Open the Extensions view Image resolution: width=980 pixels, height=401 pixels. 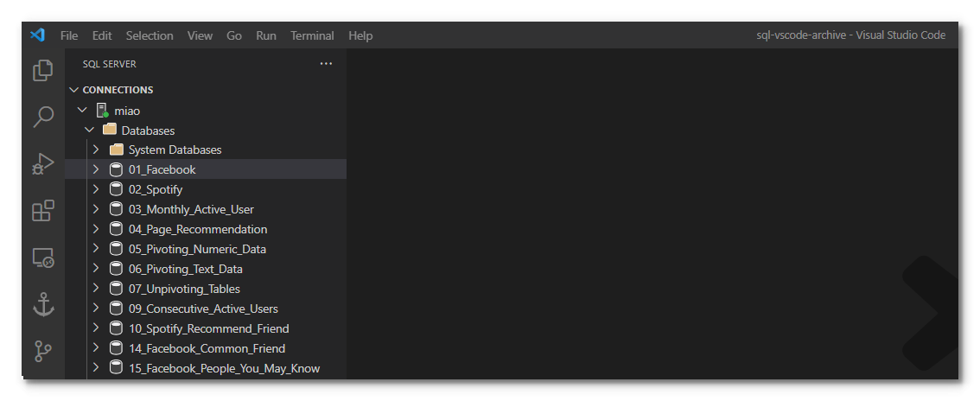coord(42,211)
